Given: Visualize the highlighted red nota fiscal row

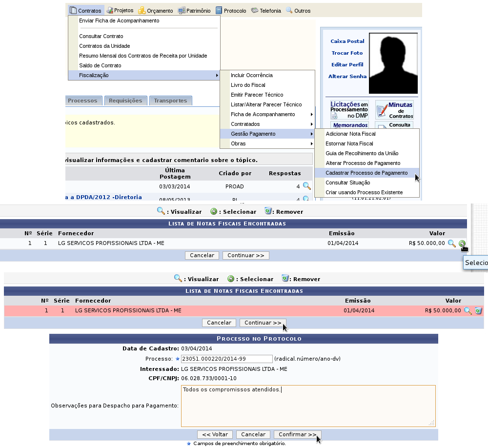Looking at the screenshot, I should [x=468, y=310].
